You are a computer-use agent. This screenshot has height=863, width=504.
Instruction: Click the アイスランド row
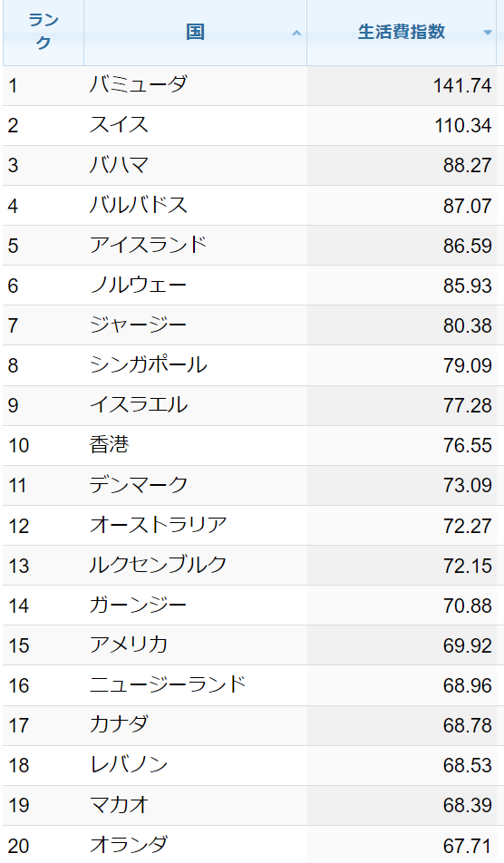pos(253,246)
